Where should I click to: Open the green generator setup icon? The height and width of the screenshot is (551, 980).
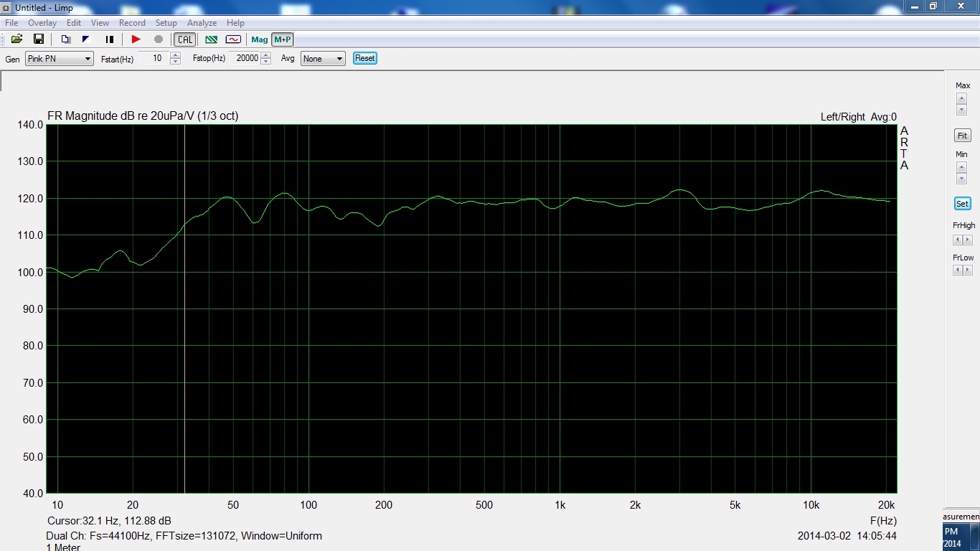212,39
